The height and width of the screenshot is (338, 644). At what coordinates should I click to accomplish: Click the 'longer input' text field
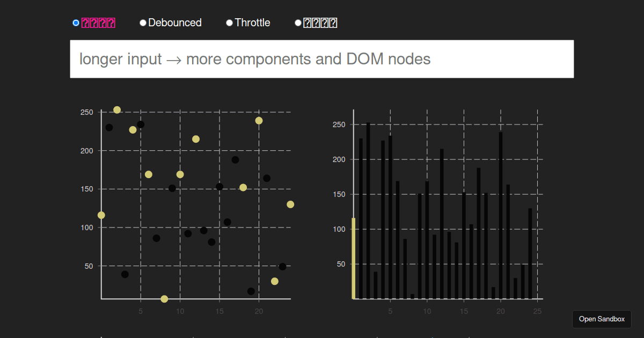[322, 59]
